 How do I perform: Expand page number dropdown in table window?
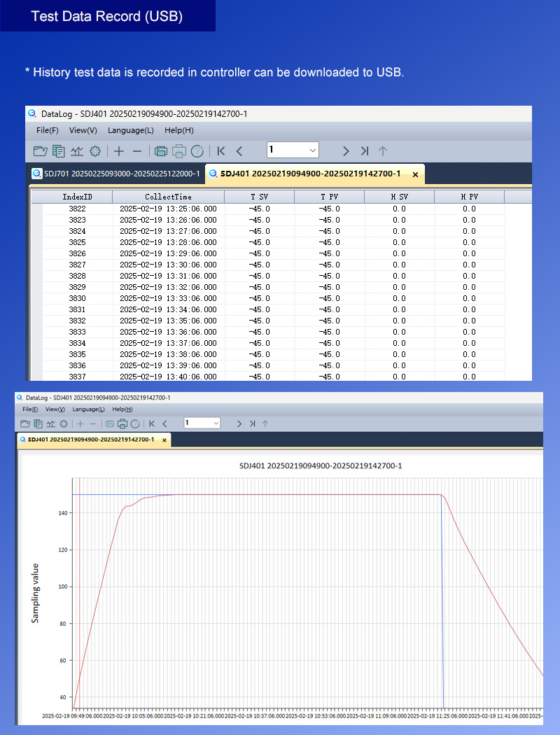tap(312, 150)
